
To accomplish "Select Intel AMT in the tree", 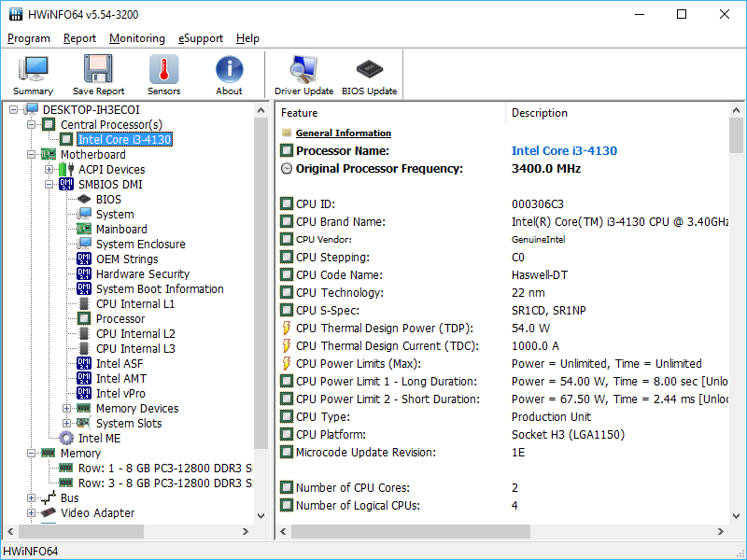I will point(121,379).
